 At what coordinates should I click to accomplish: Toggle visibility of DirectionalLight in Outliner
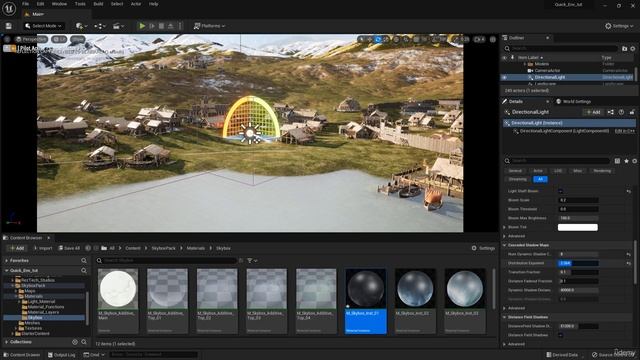[504, 77]
